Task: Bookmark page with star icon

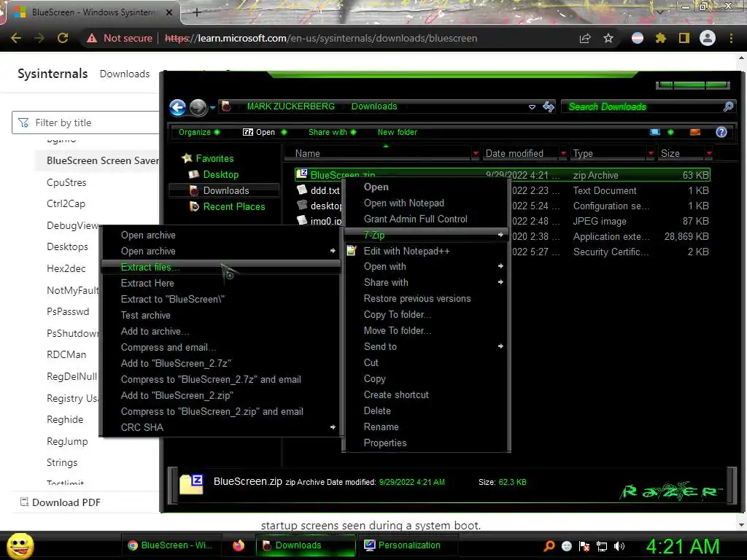Action: click(608, 38)
